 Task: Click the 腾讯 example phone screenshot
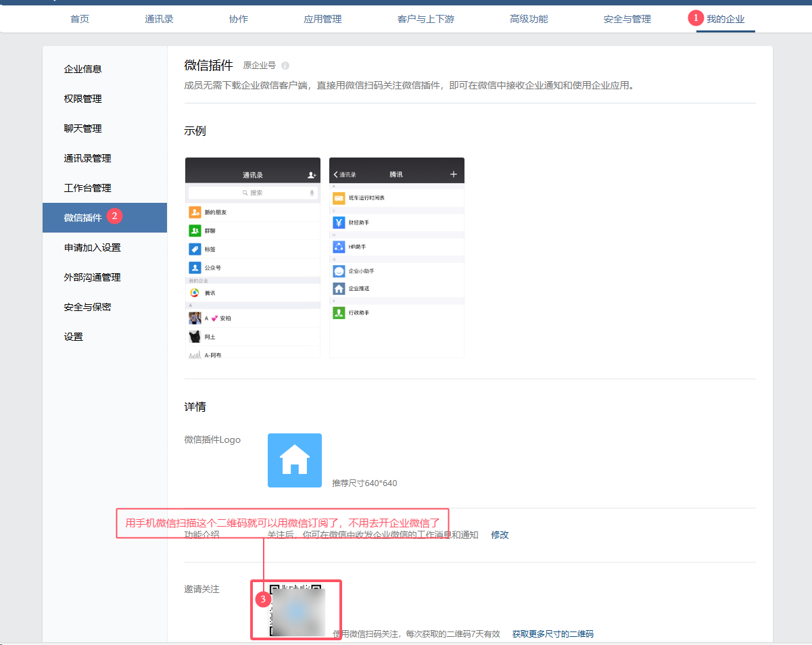click(x=397, y=258)
